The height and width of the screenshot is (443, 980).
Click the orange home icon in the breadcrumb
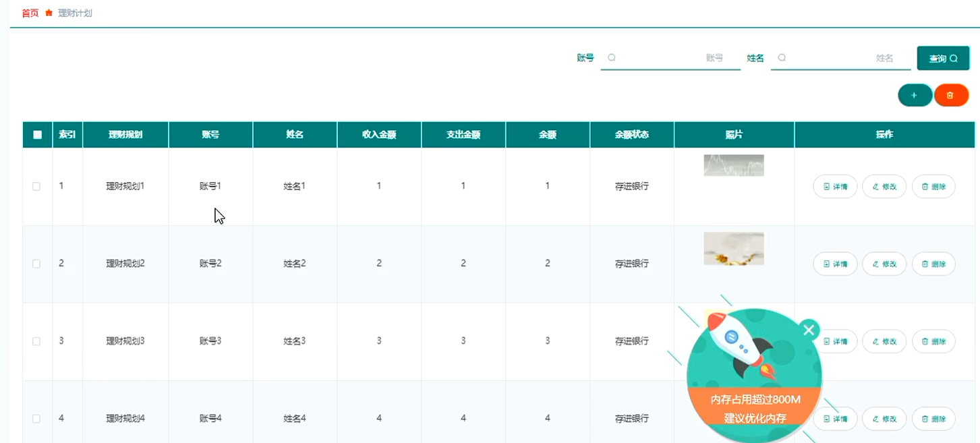(47, 12)
